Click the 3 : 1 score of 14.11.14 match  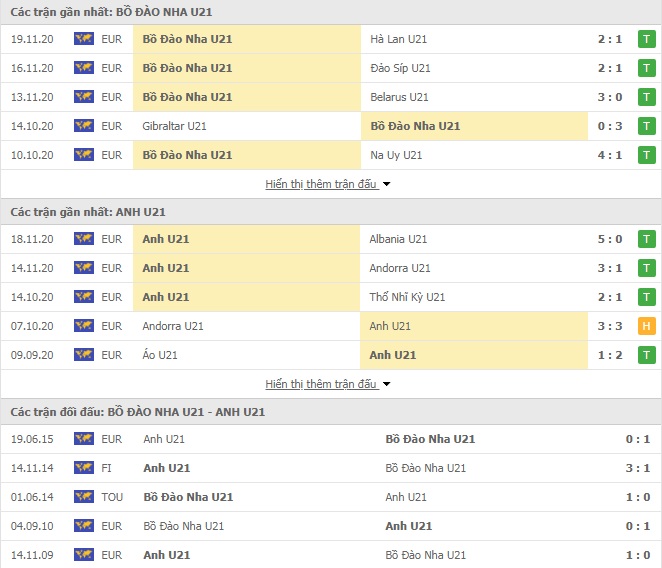638,468
